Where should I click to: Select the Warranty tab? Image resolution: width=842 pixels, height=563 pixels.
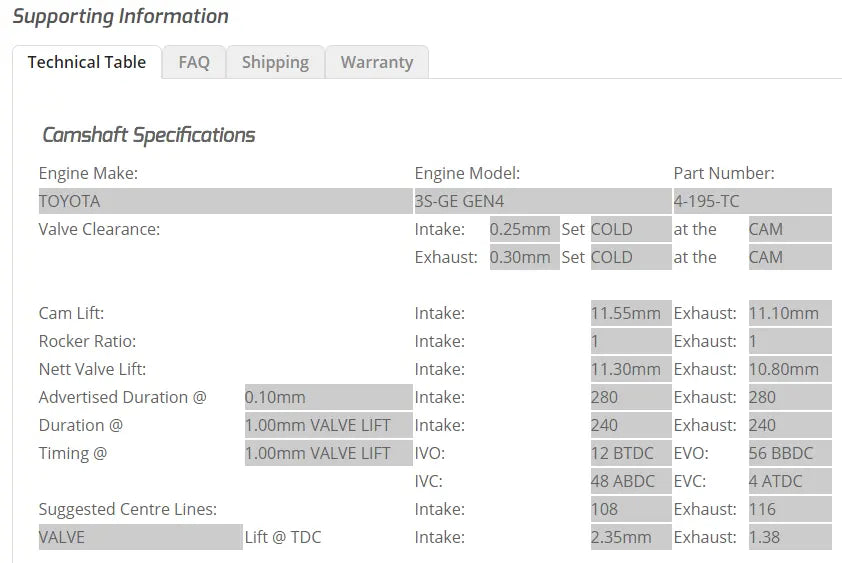[377, 62]
